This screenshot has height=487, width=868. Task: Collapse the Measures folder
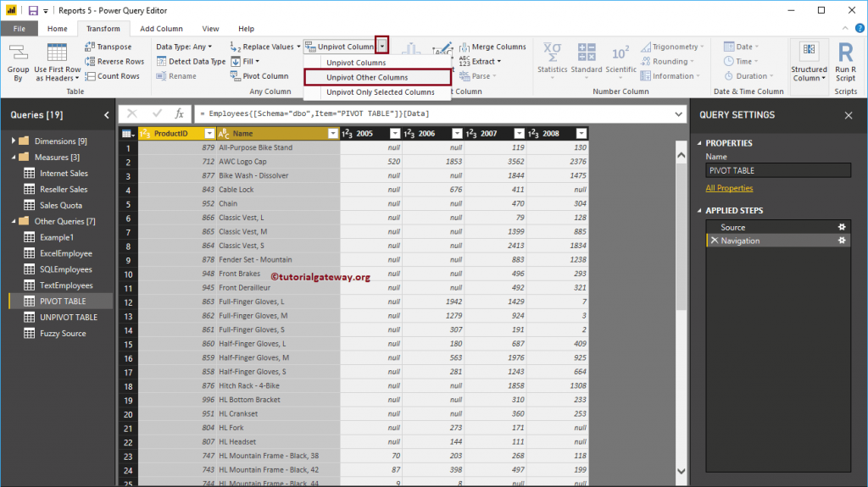[x=14, y=158]
